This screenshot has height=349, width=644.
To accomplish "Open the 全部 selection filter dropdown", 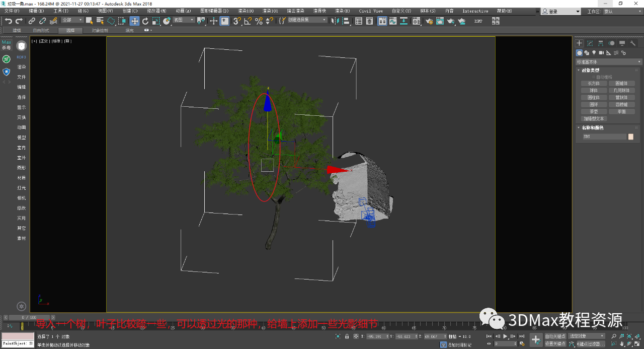I will click(72, 20).
